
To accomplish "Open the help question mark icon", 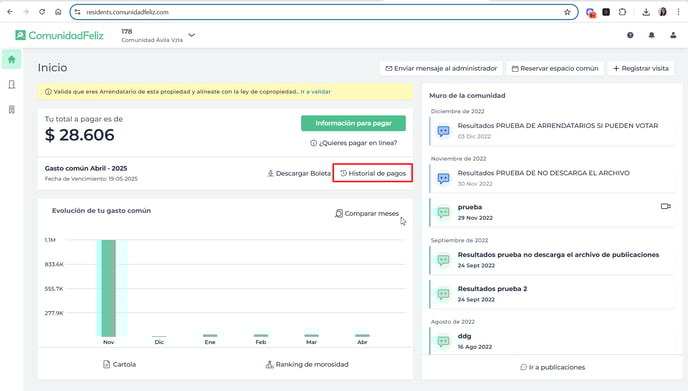I will pyautogui.click(x=630, y=35).
